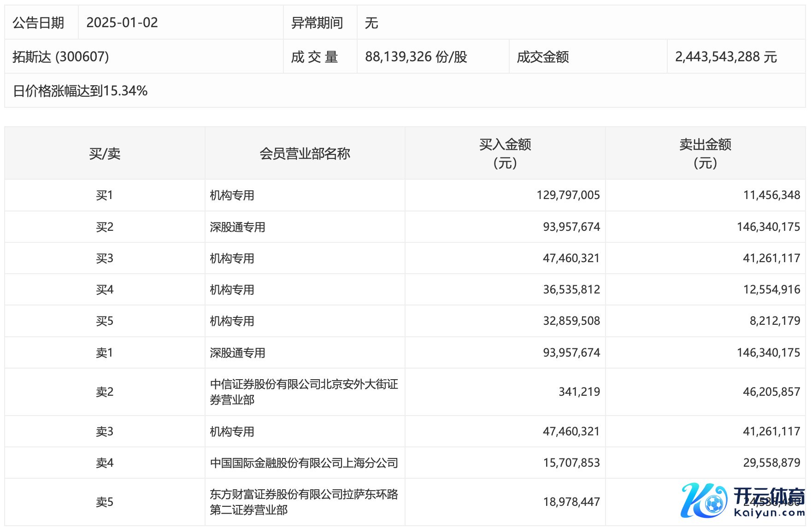
Task: Select the 买1 row label
Action: [105, 195]
